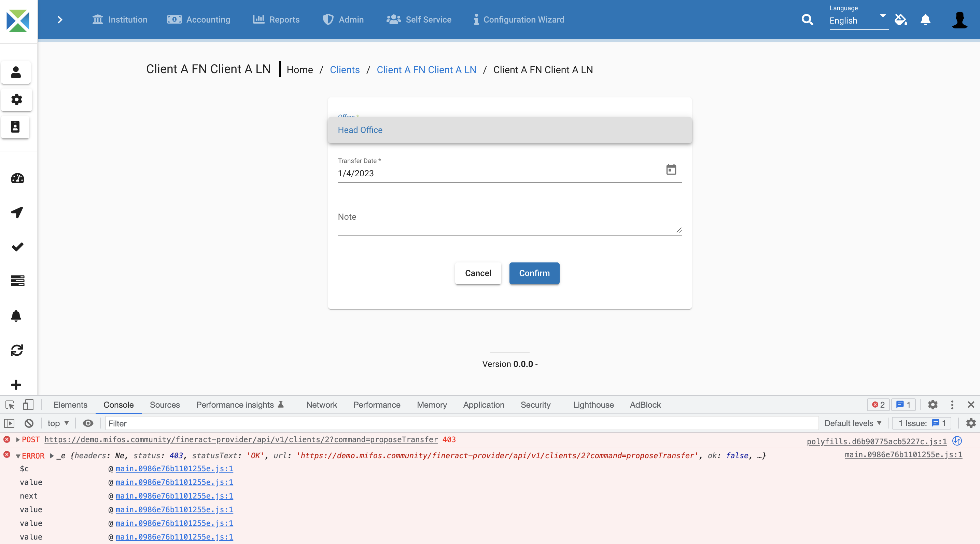The image size is (980, 544).
Task: Open the Clients breadcrumb link
Action: (345, 70)
